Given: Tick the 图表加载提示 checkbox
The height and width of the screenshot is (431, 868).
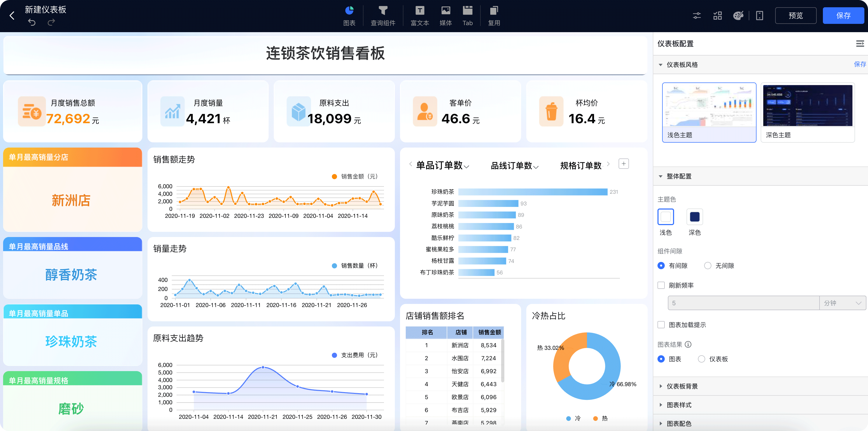Looking at the screenshot, I should click(x=661, y=324).
